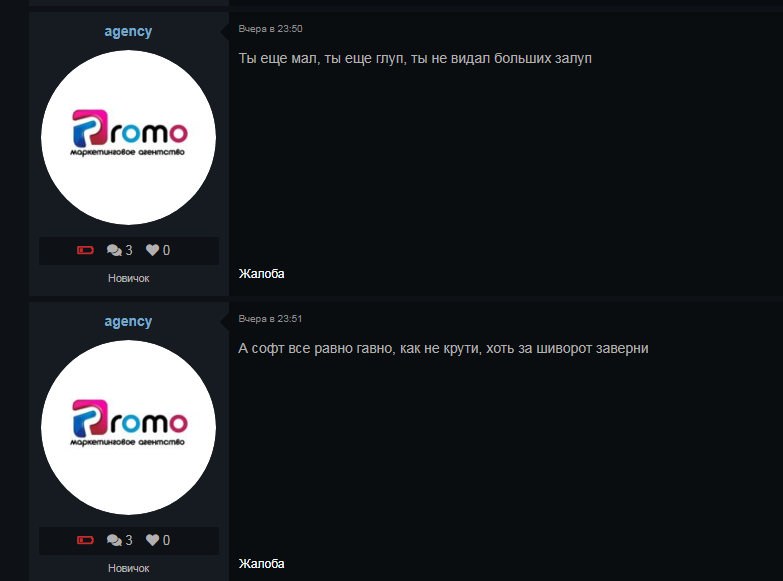
Task: Click message count icon in first post
Action: 114,250
